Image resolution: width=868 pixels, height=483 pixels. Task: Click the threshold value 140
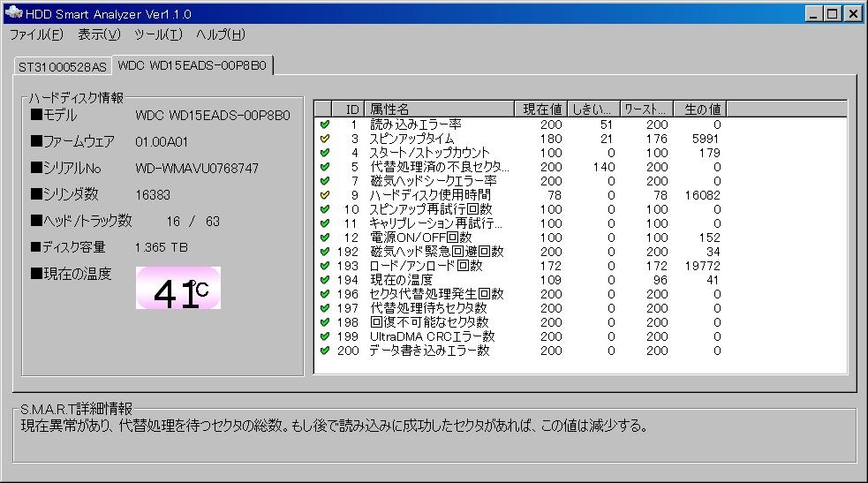(604, 167)
